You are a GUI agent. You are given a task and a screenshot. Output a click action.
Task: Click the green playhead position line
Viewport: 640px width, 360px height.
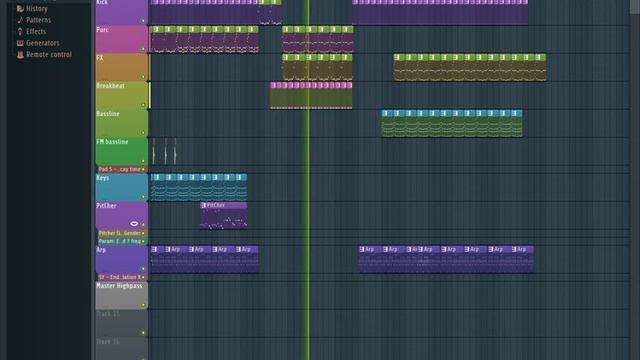(308, 180)
